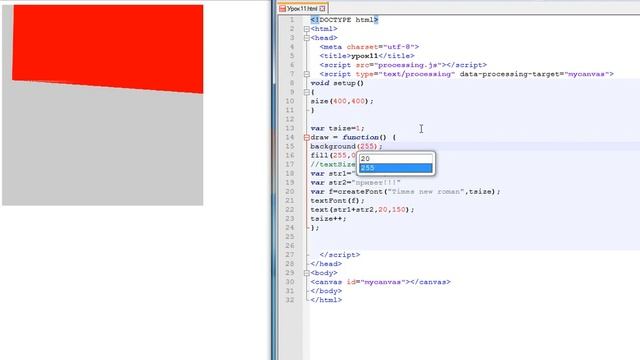Pick 20 from the autocomplete list
The image size is (640, 360).
pos(395,159)
